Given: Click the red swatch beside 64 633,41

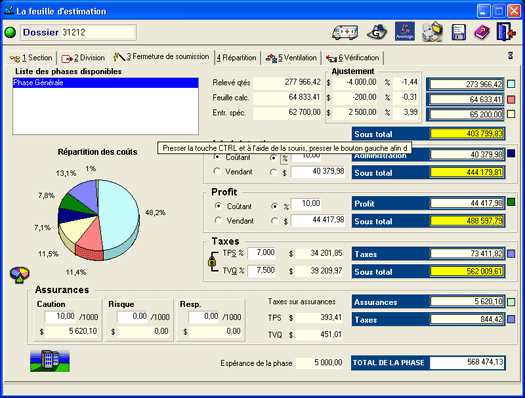Looking at the screenshot, I should (x=511, y=99).
